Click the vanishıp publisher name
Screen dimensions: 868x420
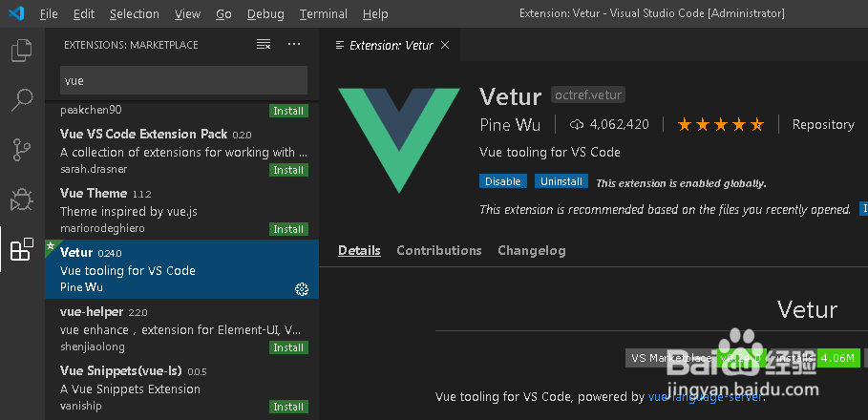coord(81,407)
